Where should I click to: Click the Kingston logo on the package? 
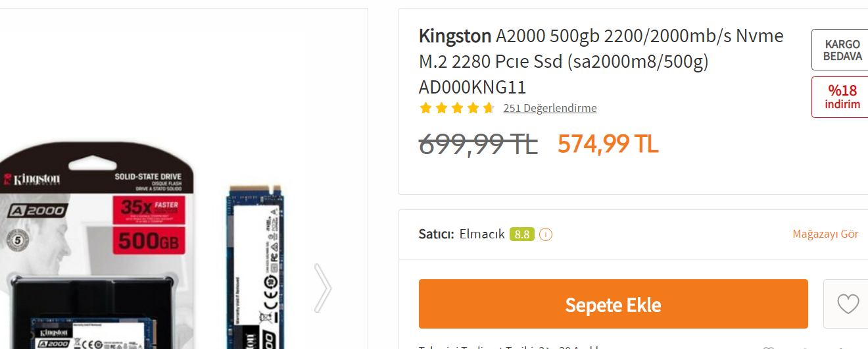click(32, 179)
